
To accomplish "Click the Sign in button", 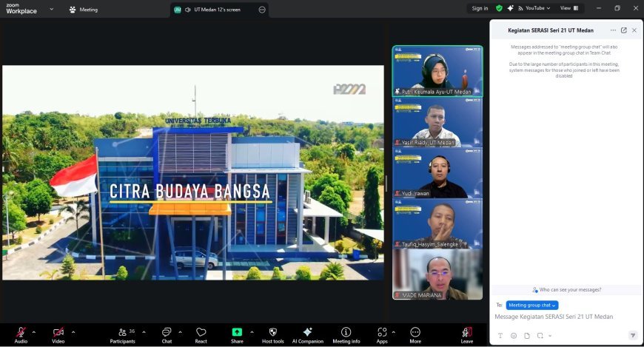I will coord(480,8).
